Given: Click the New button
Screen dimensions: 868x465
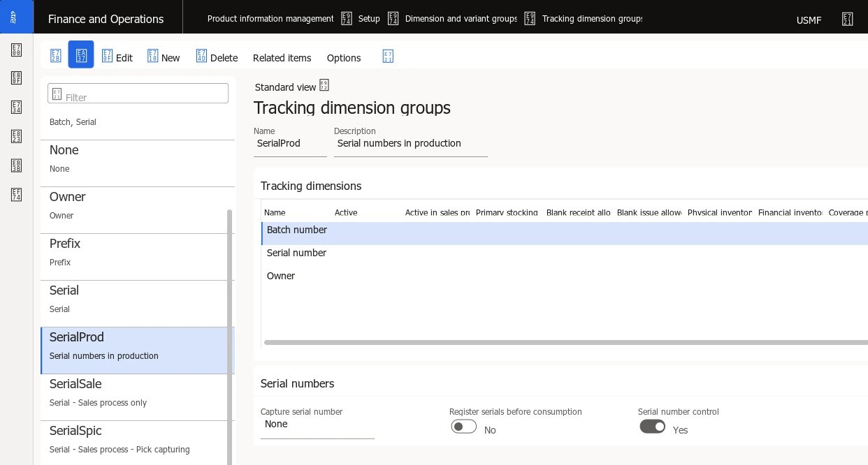Looking at the screenshot, I should tap(164, 57).
